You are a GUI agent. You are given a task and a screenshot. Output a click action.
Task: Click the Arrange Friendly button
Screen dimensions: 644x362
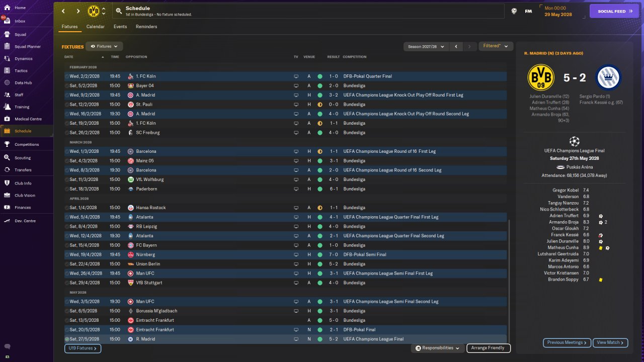[x=489, y=348]
